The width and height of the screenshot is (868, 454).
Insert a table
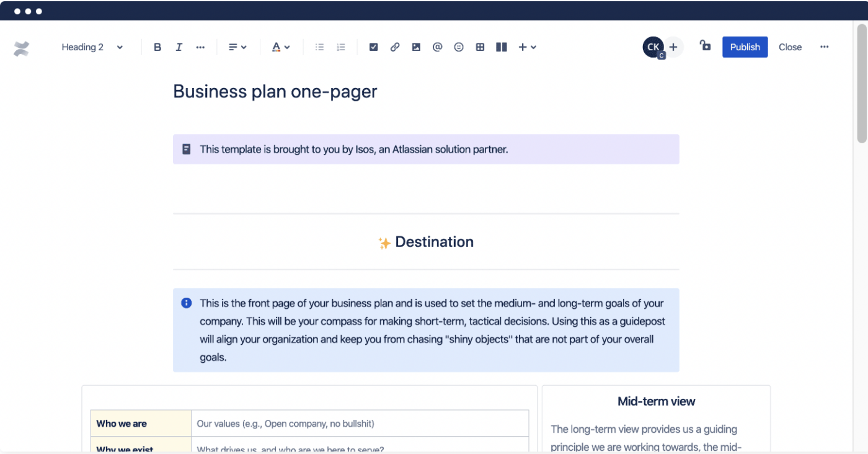tap(480, 47)
